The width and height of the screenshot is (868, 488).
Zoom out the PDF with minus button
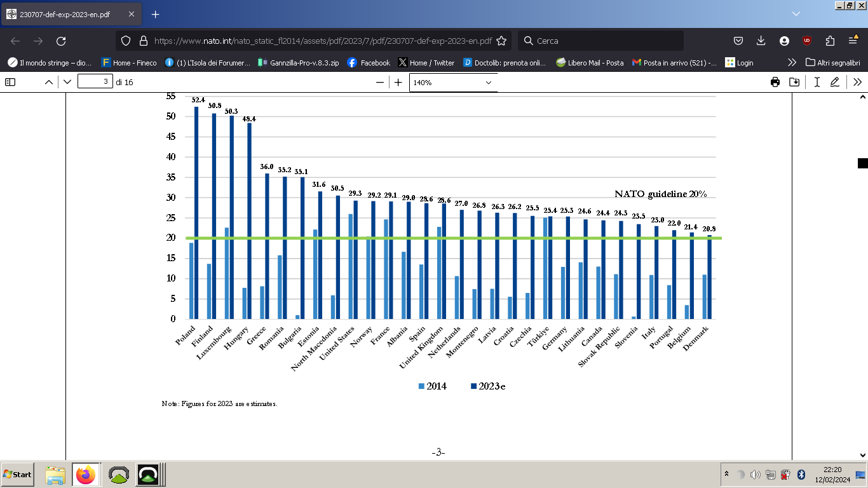pyautogui.click(x=380, y=82)
